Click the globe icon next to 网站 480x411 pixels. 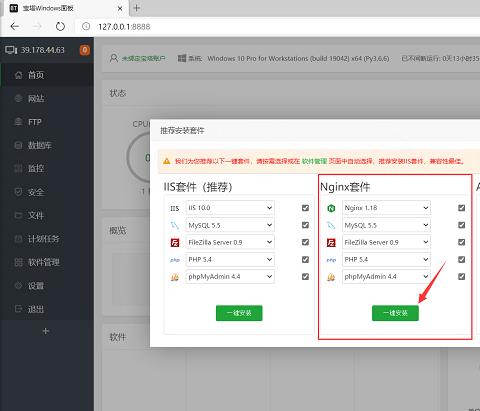(19, 98)
